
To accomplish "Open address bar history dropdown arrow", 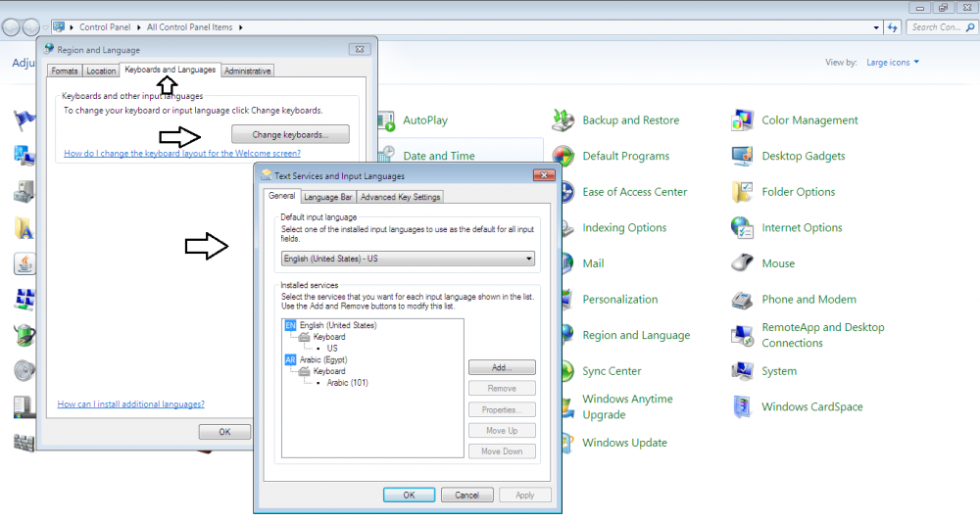I will (x=876, y=27).
